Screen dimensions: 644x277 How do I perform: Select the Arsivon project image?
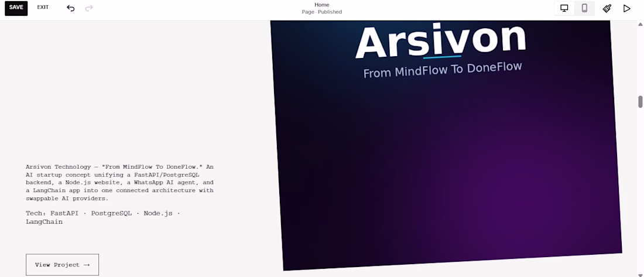coord(446,145)
